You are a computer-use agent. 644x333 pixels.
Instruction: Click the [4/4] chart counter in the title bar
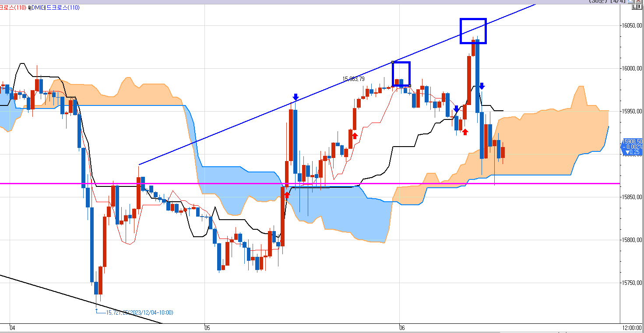618,1
